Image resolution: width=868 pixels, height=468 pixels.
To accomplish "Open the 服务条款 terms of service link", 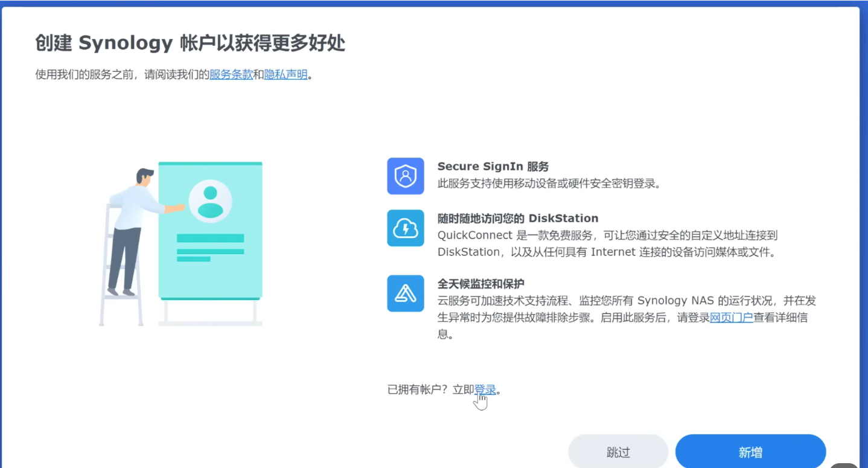I will 231,75.
